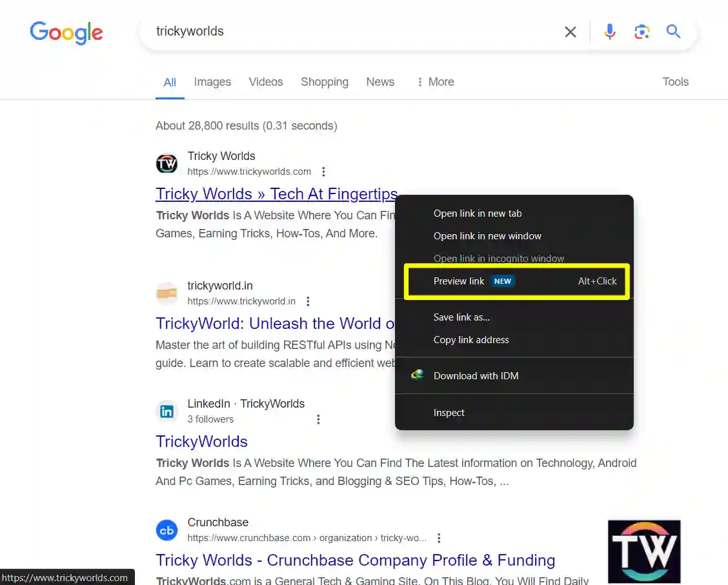Switch to the News tab
This screenshot has height=585, width=728.
point(380,82)
